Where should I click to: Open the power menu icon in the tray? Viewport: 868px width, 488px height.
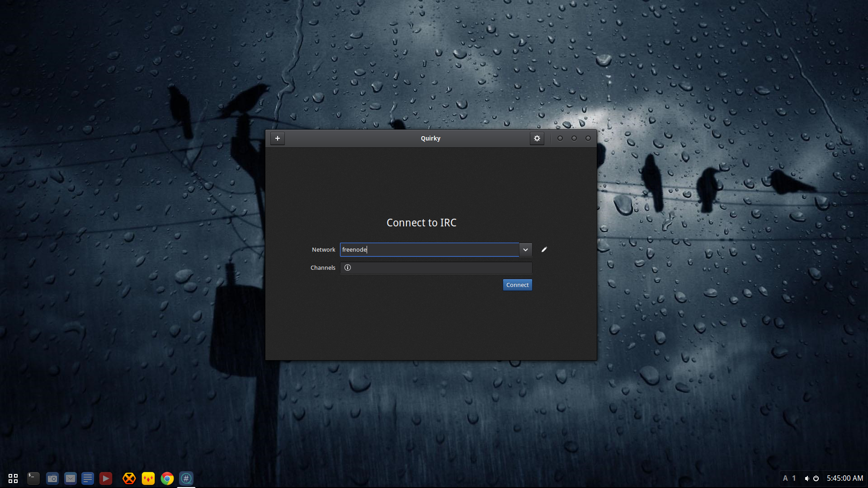pyautogui.click(x=816, y=478)
